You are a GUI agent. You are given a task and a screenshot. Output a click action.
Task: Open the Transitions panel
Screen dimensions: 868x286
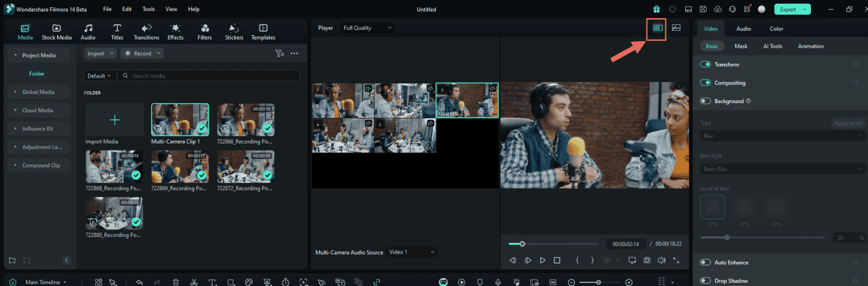point(146,32)
